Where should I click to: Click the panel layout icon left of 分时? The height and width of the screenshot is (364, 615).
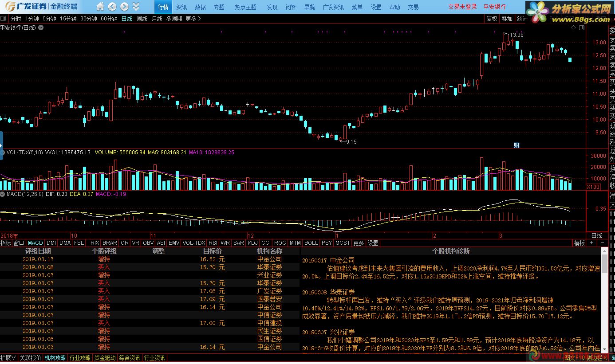[4, 19]
